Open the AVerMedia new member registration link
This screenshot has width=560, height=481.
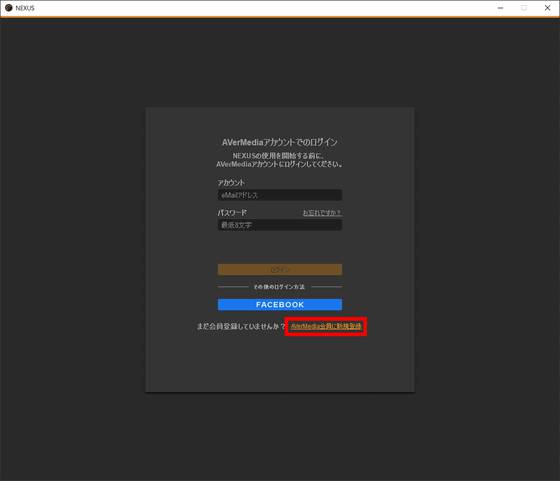coord(326,326)
